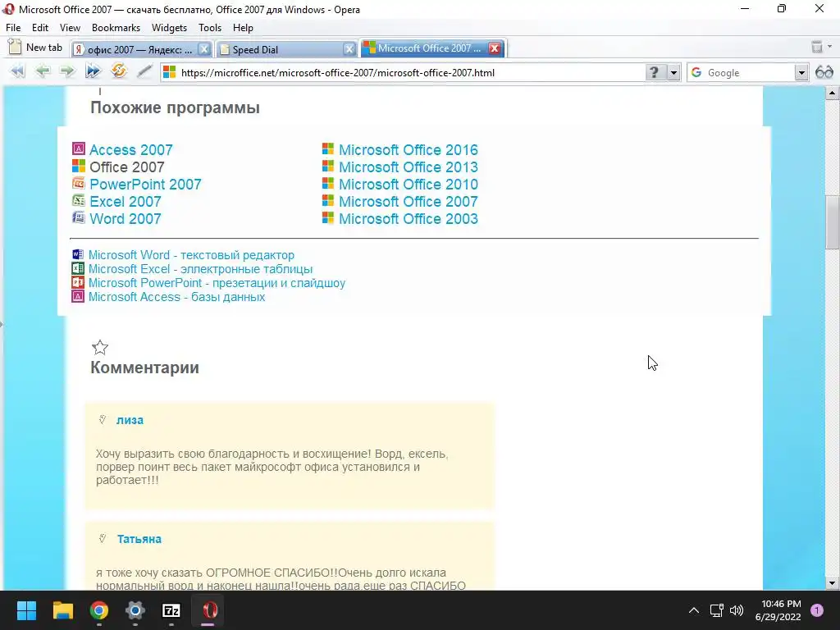Click the Access 2007 icon
This screenshot has height=630, width=840.
79,149
